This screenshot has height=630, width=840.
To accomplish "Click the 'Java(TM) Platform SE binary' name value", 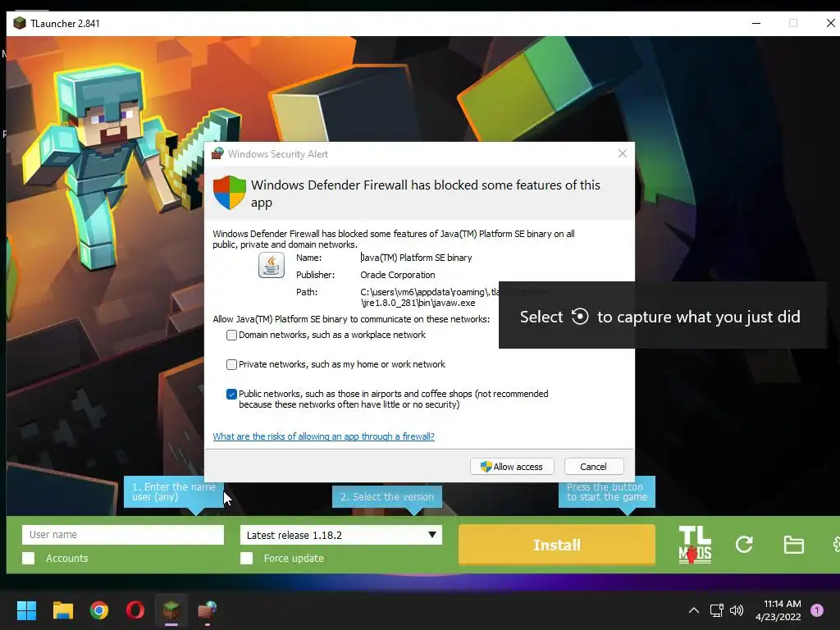I will coord(416,258).
